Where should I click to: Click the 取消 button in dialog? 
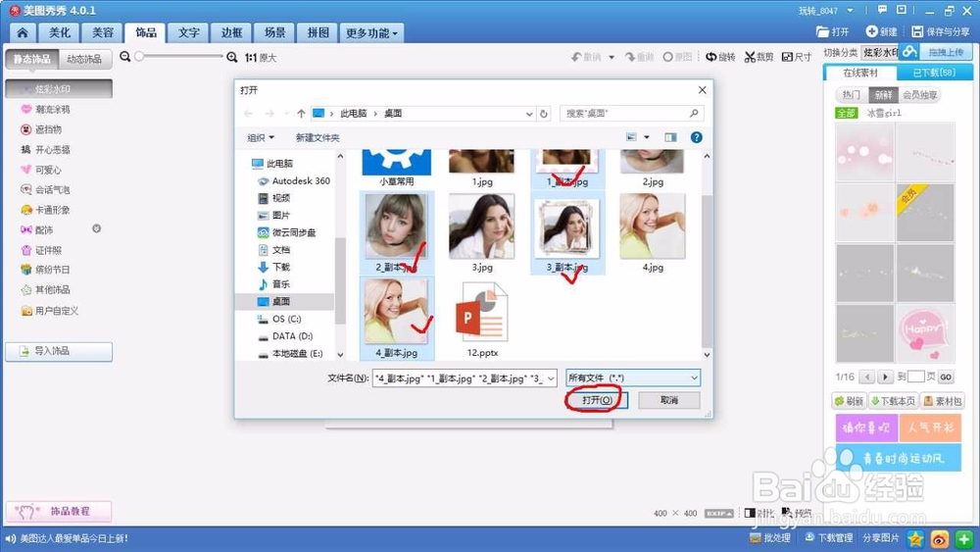pos(668,400)
